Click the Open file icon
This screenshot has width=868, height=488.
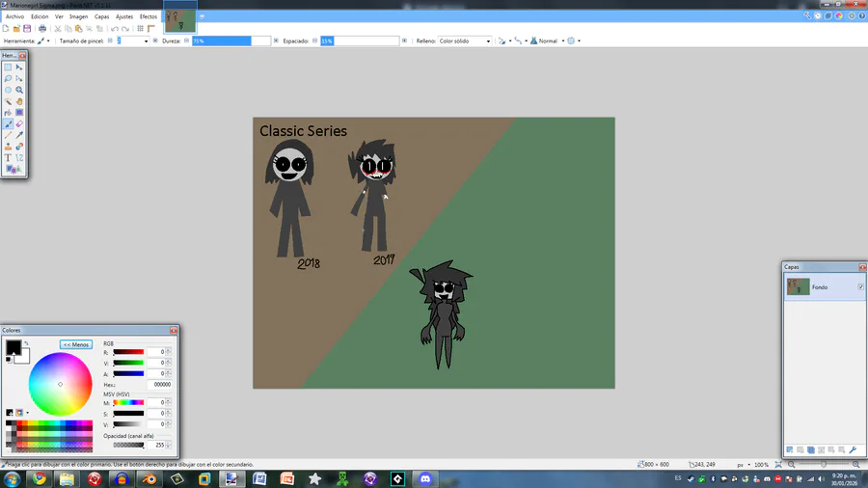(16, 29)
